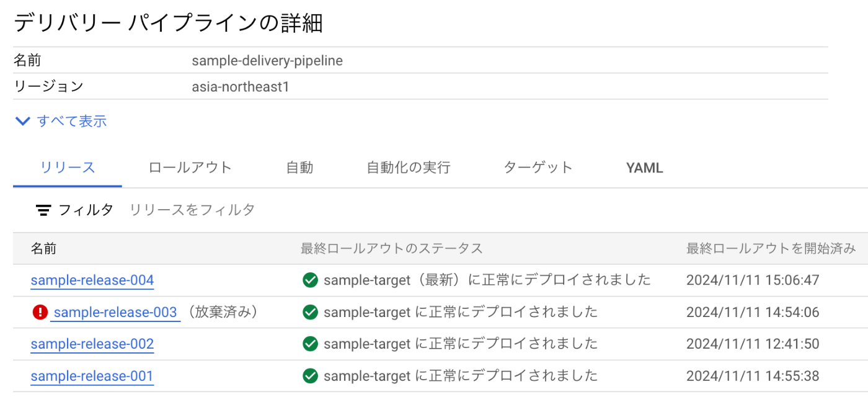This screenshot has height=402, width=868.
Task: Click green checkmark in sample-release-001 row
Action: (310, 376)
